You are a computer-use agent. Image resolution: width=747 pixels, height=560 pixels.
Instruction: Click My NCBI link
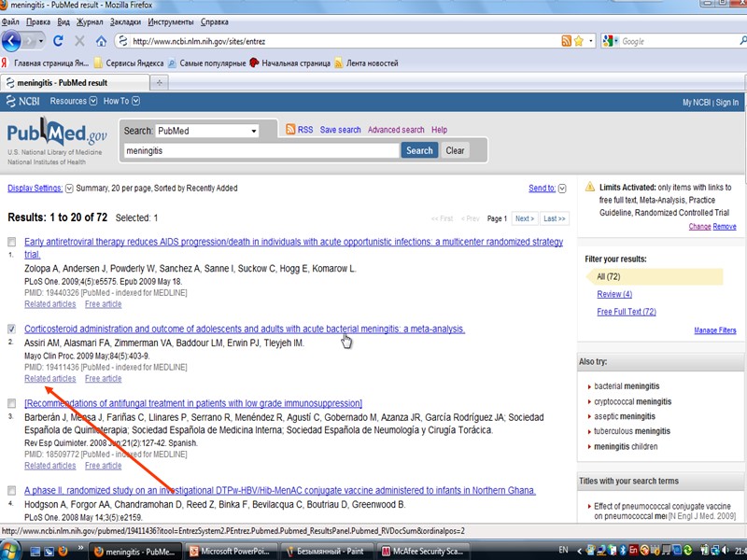click(696, 103)
